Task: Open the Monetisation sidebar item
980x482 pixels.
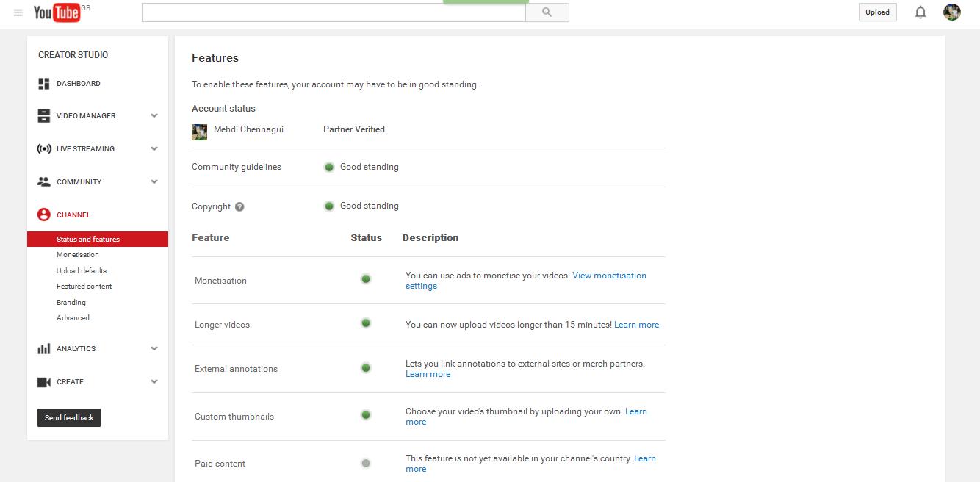Action: pyautogui.click(x=78, y=255)
